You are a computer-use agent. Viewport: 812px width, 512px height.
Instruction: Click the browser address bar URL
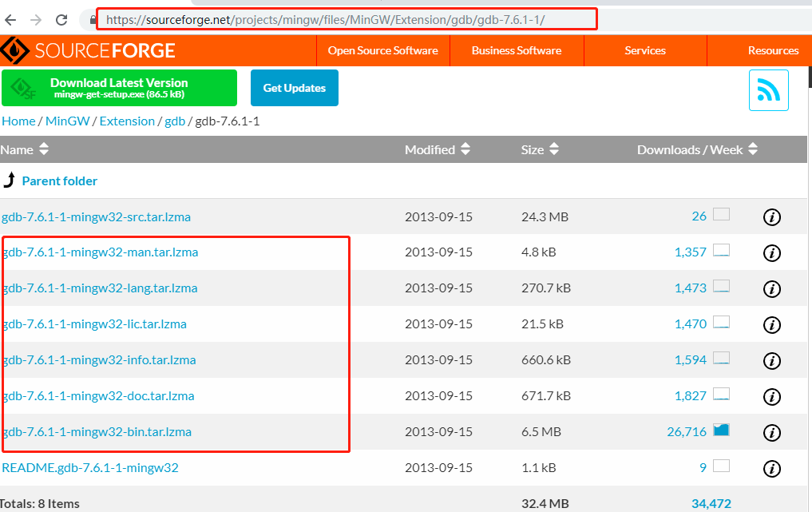click(x=326, y=20)
